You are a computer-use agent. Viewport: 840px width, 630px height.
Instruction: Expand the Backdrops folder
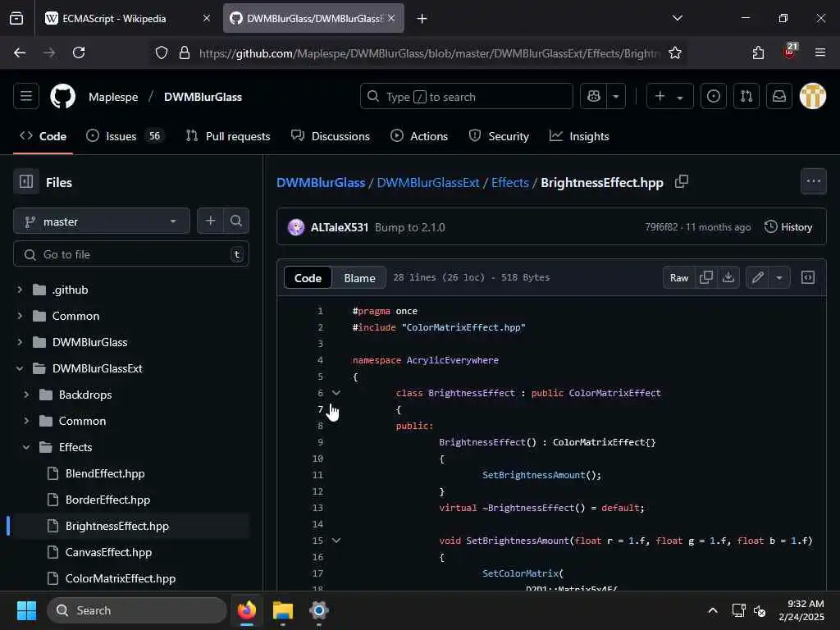tap(26, 395)
